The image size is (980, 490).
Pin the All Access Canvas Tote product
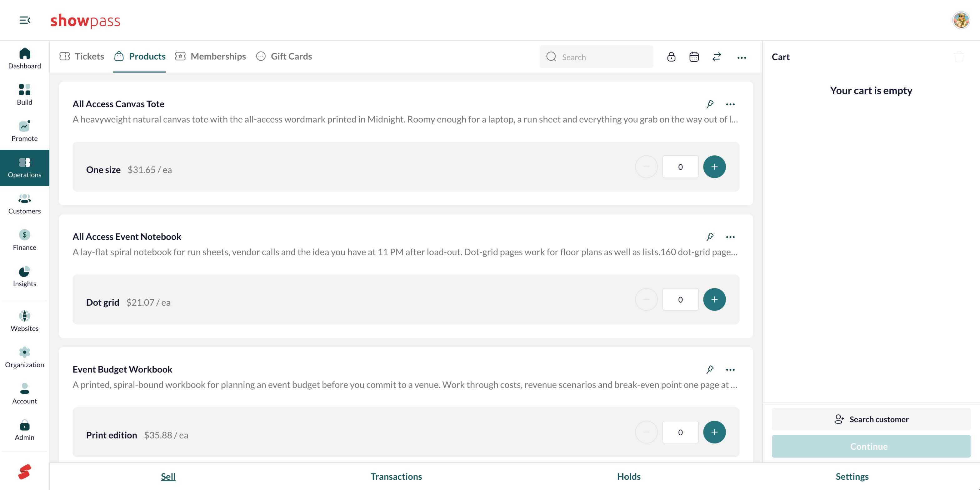(x=710, y=104)
